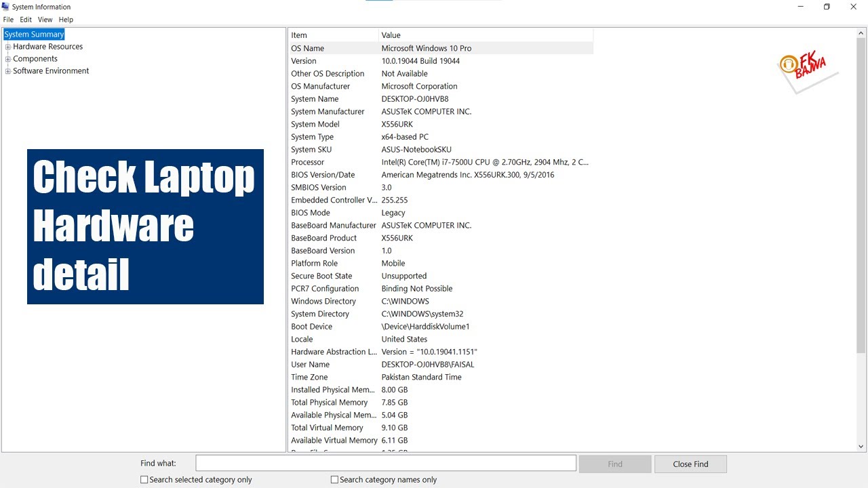
Task: Click the Binding Not Possible value
Action: click(417, 289)
